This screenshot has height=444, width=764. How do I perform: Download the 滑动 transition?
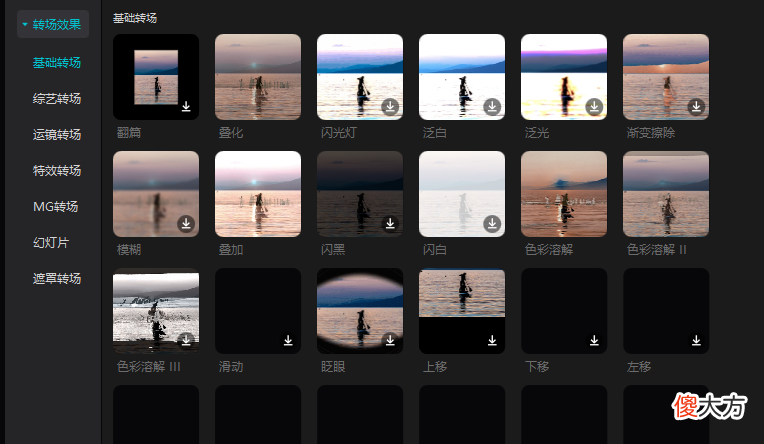coord(288,340)
